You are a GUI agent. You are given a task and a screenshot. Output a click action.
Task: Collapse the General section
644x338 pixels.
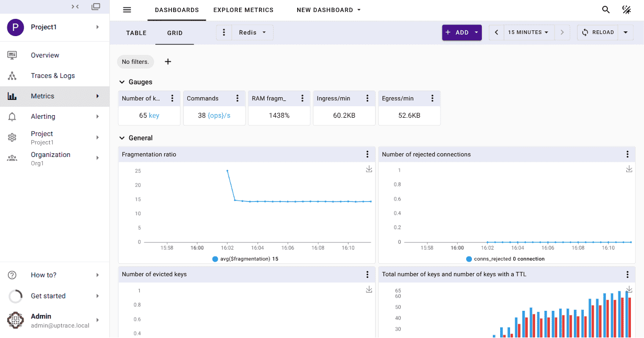[x=122, y=138]
